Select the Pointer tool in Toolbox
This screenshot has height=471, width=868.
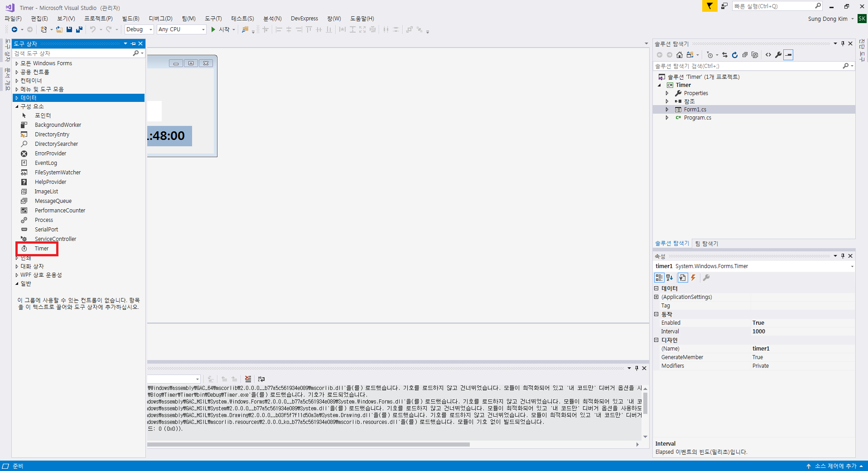(43, 115)
